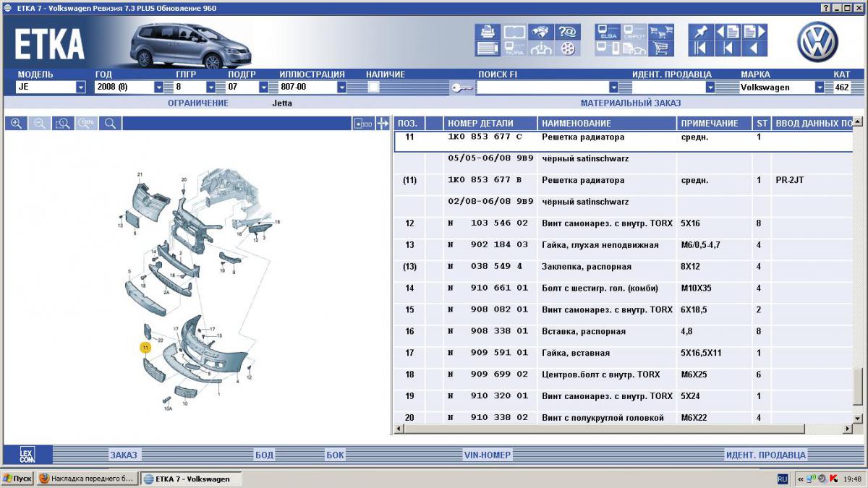This screenshot has height=488, width=868.
Task: Click the ПОЗ. column header
Action: click(409, 124)
